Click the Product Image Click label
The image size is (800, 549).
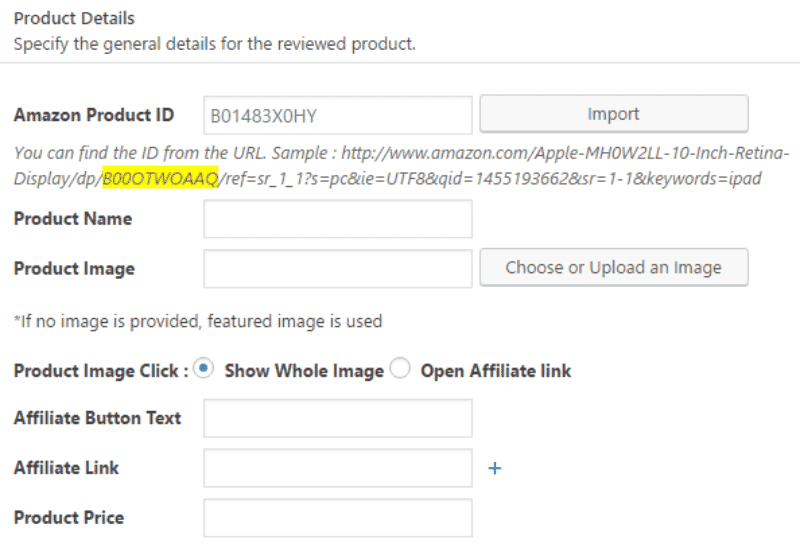tap(101, 371)
